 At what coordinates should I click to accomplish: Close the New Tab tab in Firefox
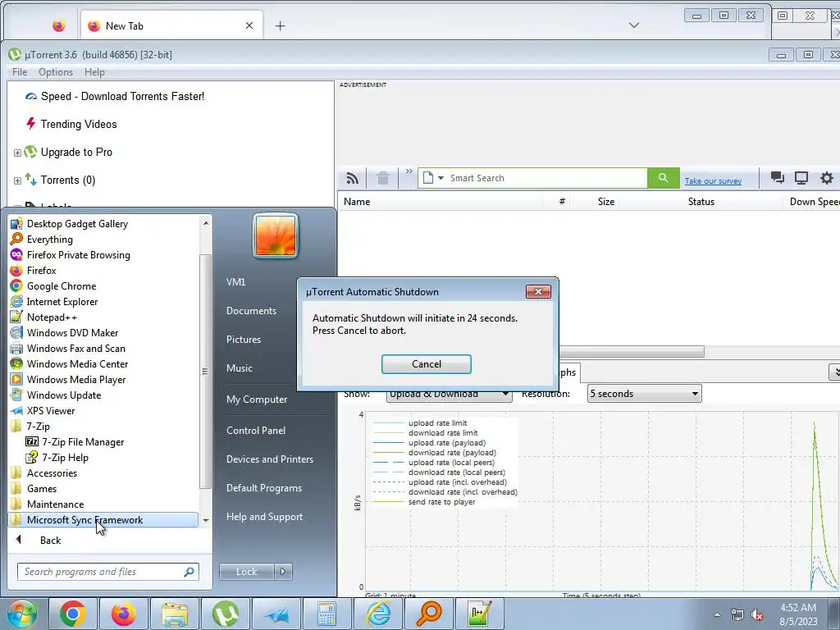[249, 25]
